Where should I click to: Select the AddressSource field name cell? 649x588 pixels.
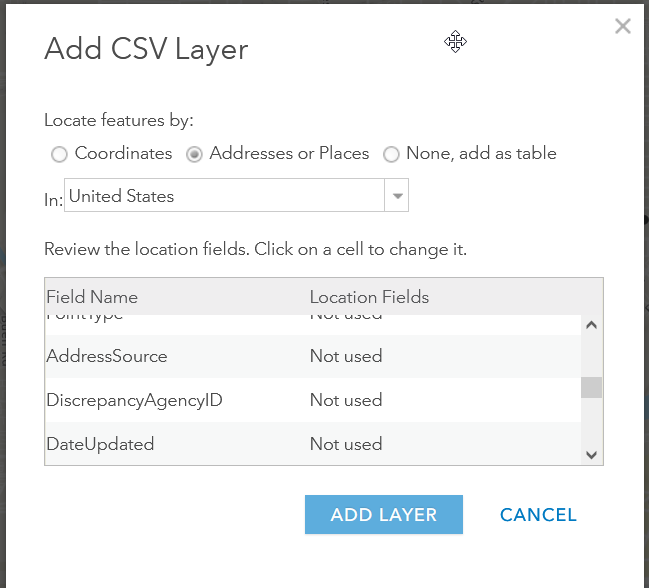(107, 356)
